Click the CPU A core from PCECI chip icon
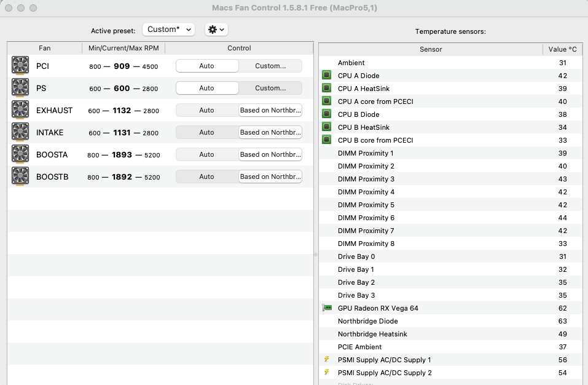 click(x=327, y=101)
